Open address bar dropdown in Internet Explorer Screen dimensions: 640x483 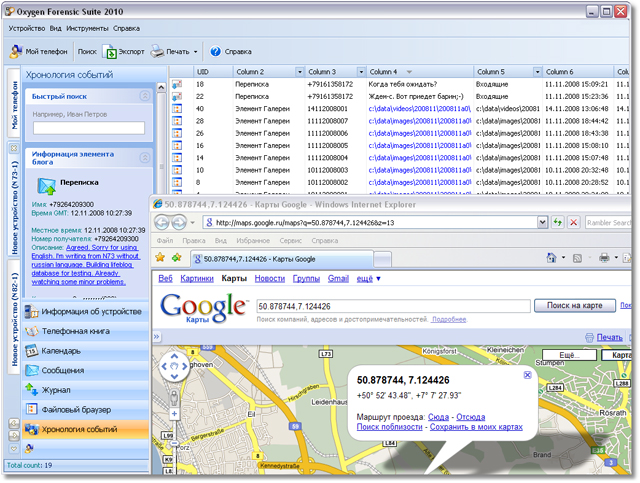click(x=542, y=223)
